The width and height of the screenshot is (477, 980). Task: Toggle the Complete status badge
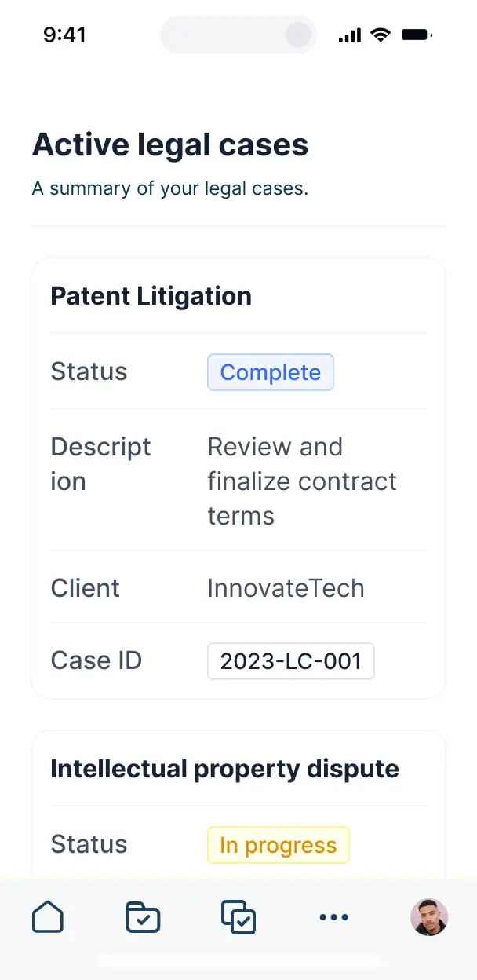[x=270, y=372]
